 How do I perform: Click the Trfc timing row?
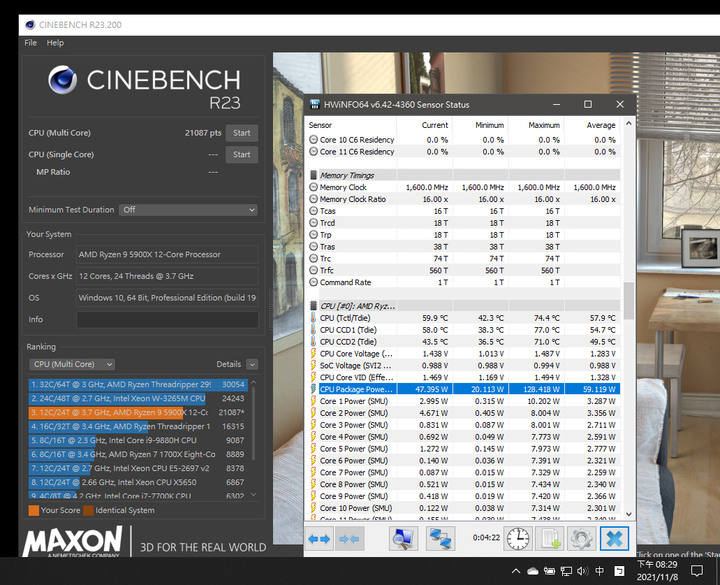[464, 270]
